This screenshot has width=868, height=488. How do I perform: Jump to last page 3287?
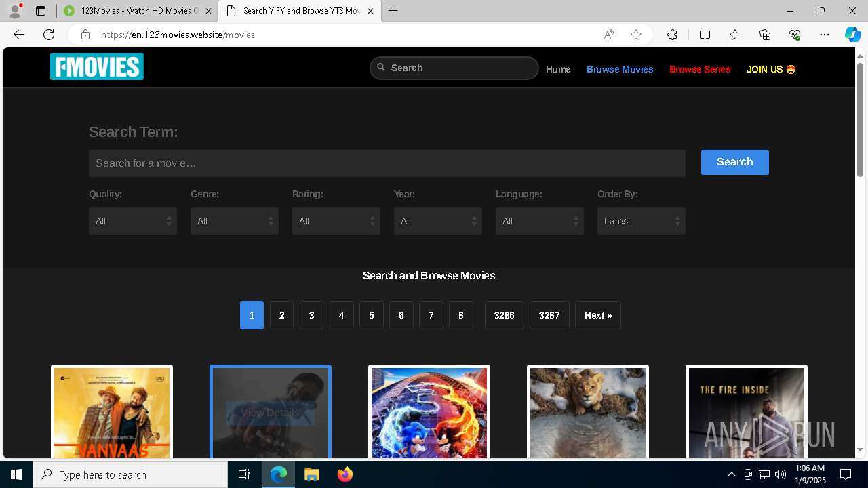pos(549,315)
